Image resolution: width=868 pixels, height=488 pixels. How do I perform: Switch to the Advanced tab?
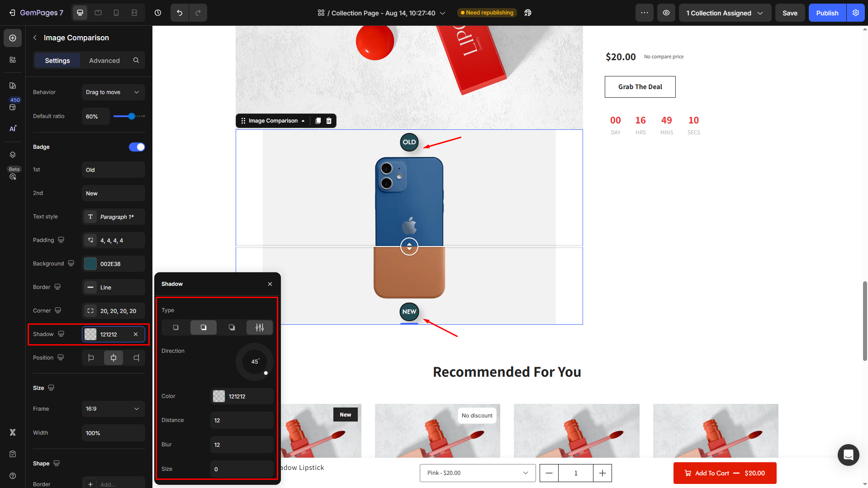(x=104, y=60)
